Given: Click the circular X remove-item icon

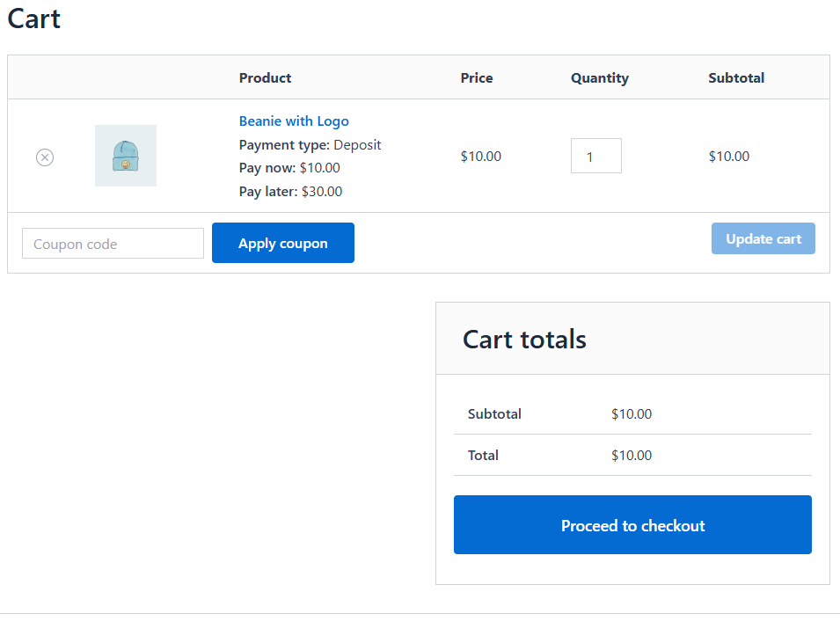Looking at the screenshot, I should [x=45, y=157].
